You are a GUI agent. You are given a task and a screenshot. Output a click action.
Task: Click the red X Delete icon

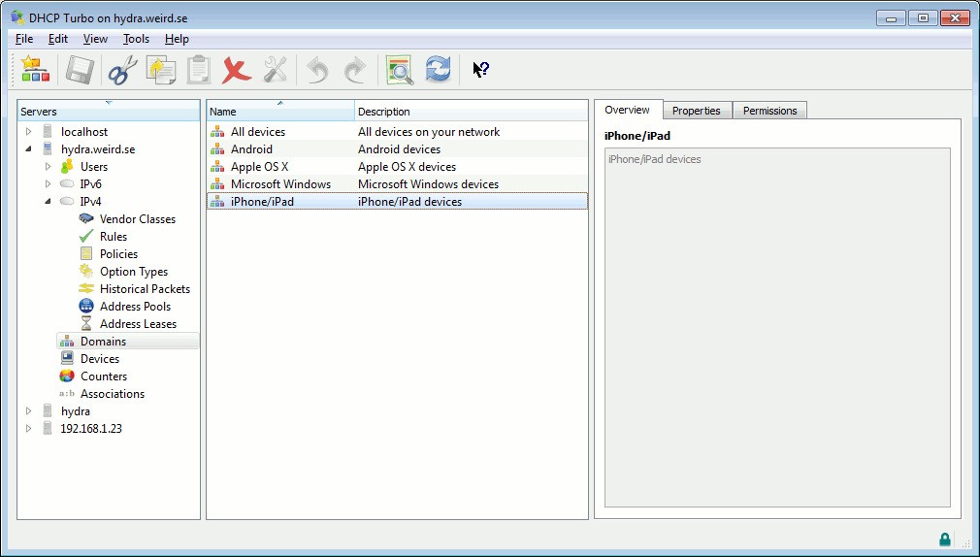(x=236, y=70)
